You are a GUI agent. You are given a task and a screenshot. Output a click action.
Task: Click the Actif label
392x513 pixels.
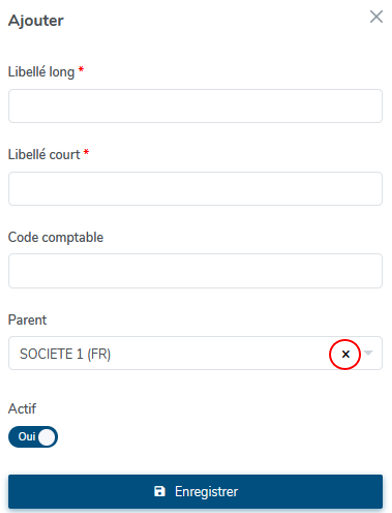22,409
